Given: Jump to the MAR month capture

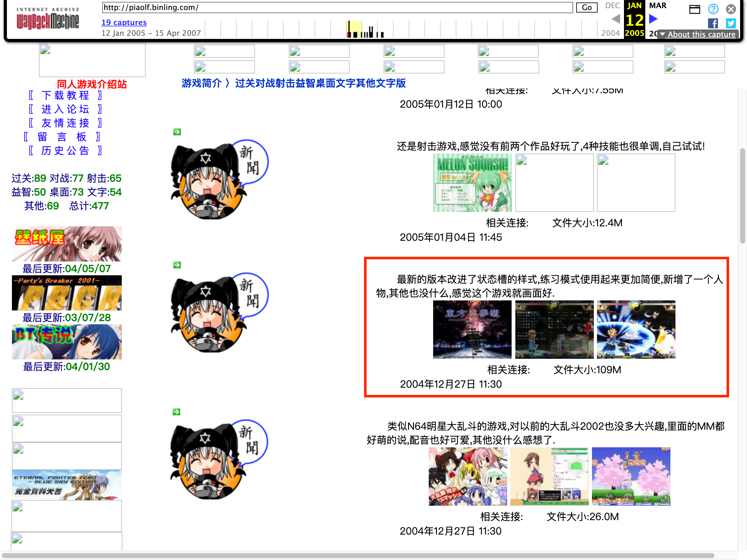Looking at the screenshot, I should [658, 5].
